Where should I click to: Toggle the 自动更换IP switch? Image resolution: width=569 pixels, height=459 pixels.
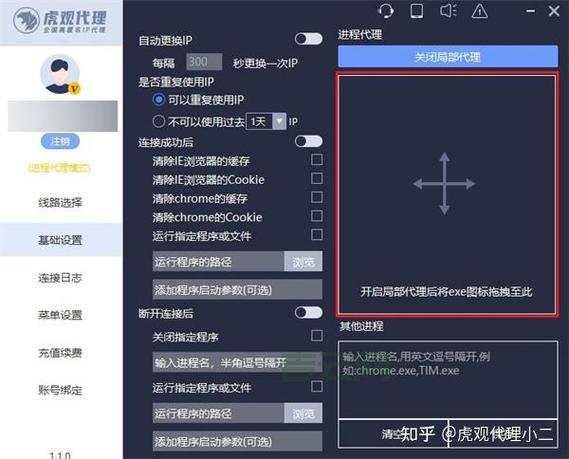(x=308, y=39)
